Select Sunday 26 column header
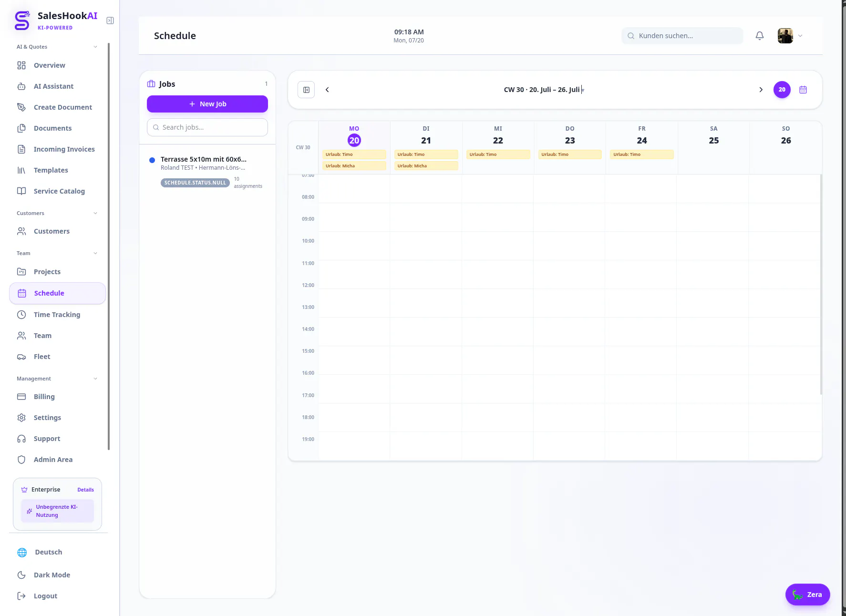 [x=786, y=135]
